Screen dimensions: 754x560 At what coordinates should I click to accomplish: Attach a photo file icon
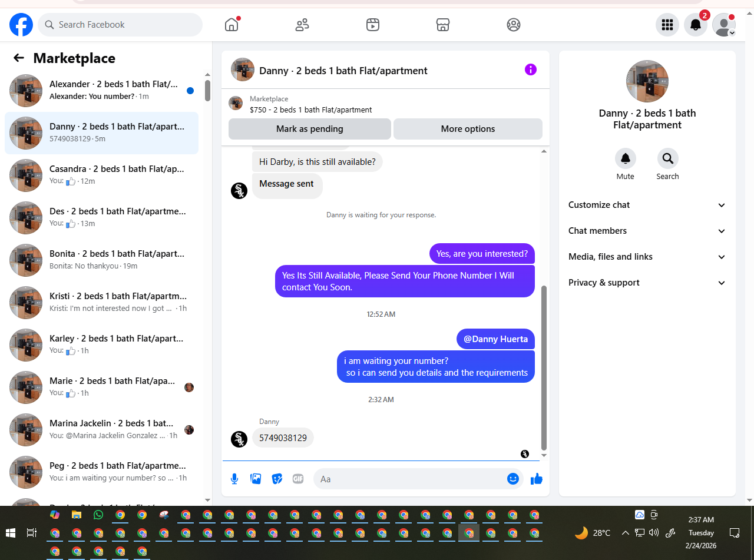point(256,479)
